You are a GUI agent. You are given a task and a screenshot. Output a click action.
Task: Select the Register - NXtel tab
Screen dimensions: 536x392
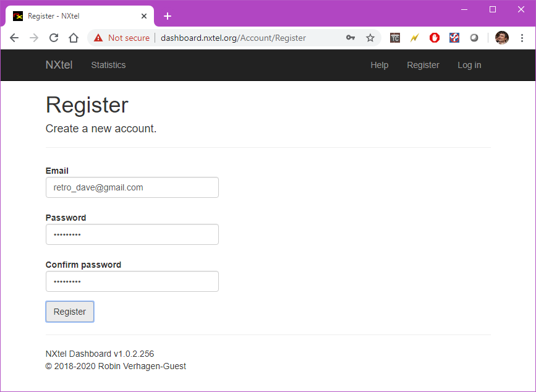[79, 16]
